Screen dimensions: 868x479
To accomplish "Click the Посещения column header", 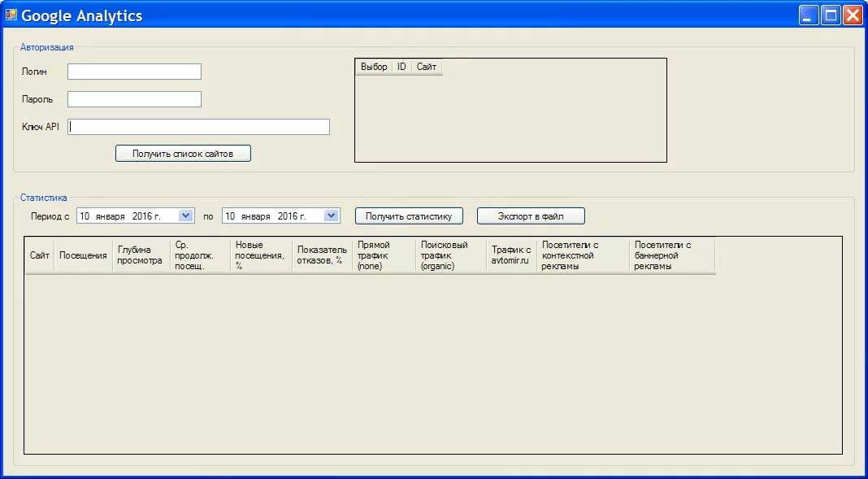I will [x=83, y=255].
